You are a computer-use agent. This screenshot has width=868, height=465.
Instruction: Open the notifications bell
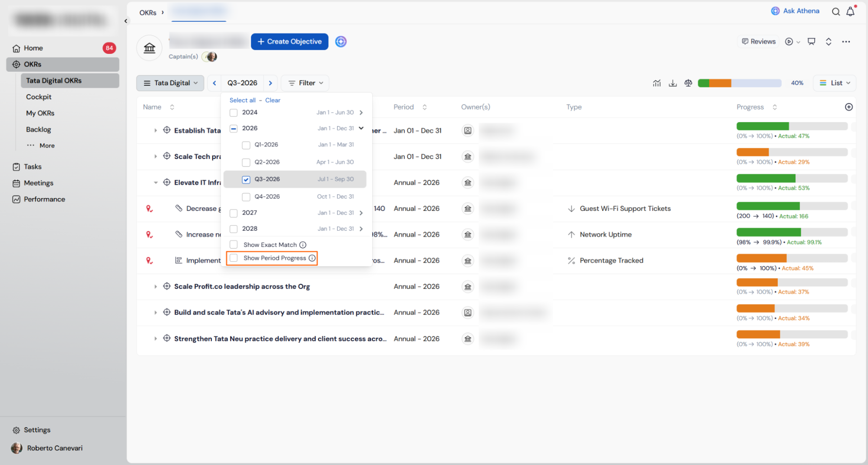[850, 12]
